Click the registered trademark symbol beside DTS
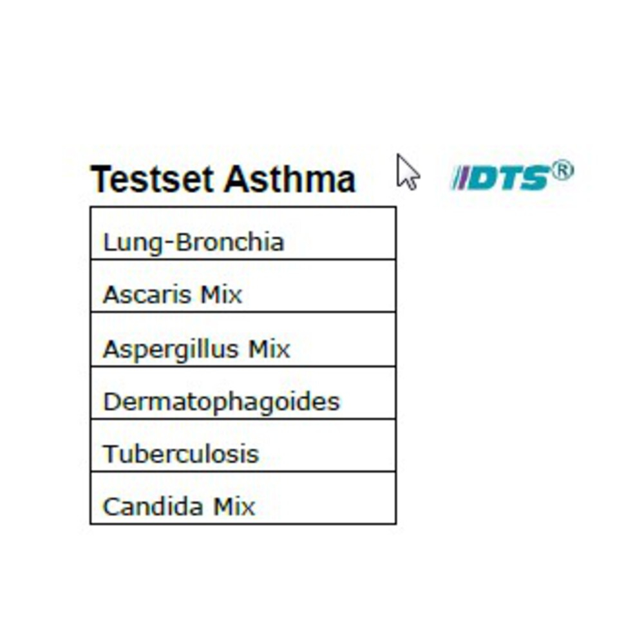Screen dimensions: 644x644 pyautogui.click(x=562, y=171)
